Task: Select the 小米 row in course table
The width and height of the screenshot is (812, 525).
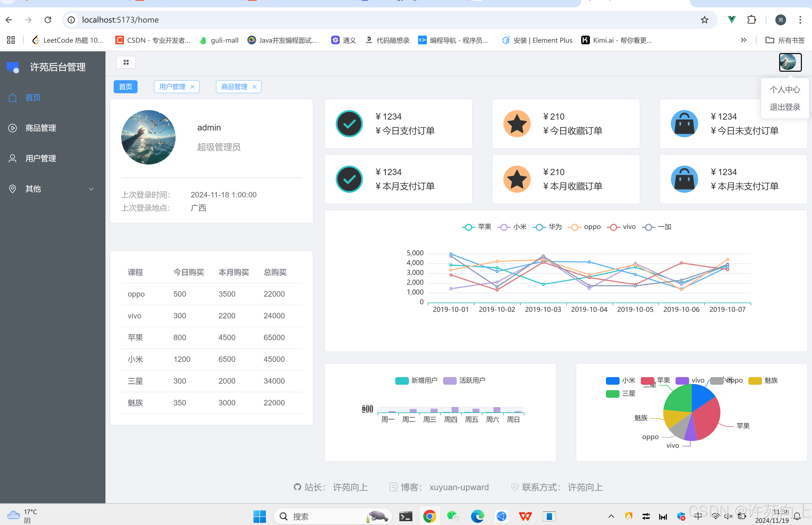Action: point(211,359)
